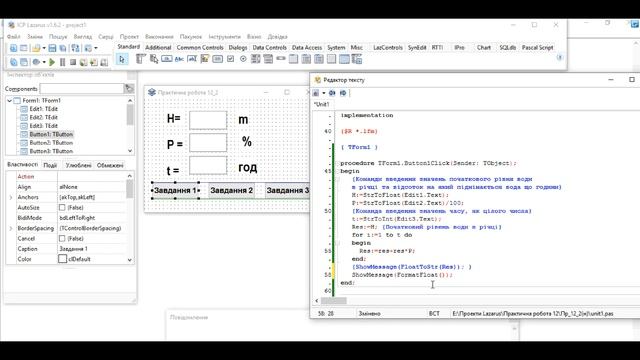Select the TComboBox component icon
Viewport: 640px width, 360px height.
[x=268, y=59]
